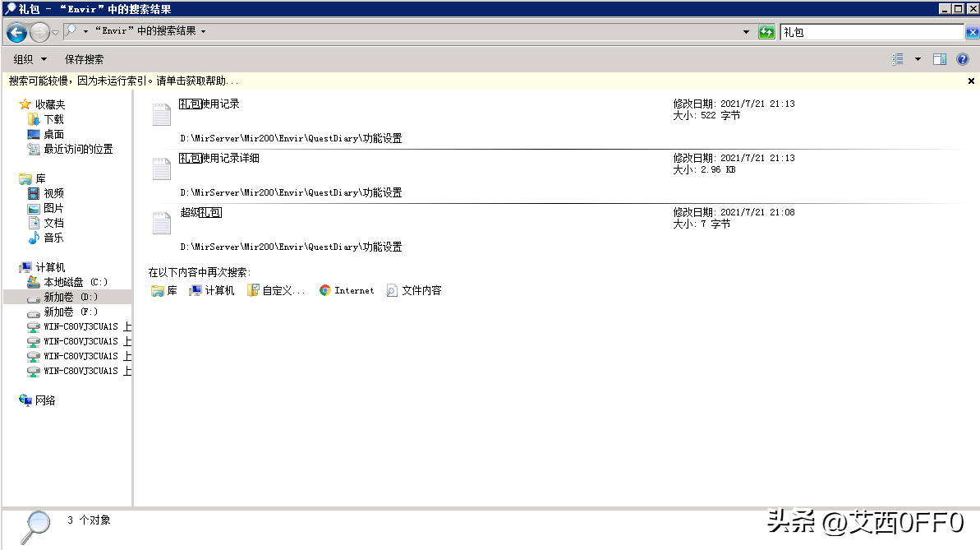Viewport: 980px width, 550px height.
Task: Click the 礼包 search input field
Action: (x=869, y=32)
